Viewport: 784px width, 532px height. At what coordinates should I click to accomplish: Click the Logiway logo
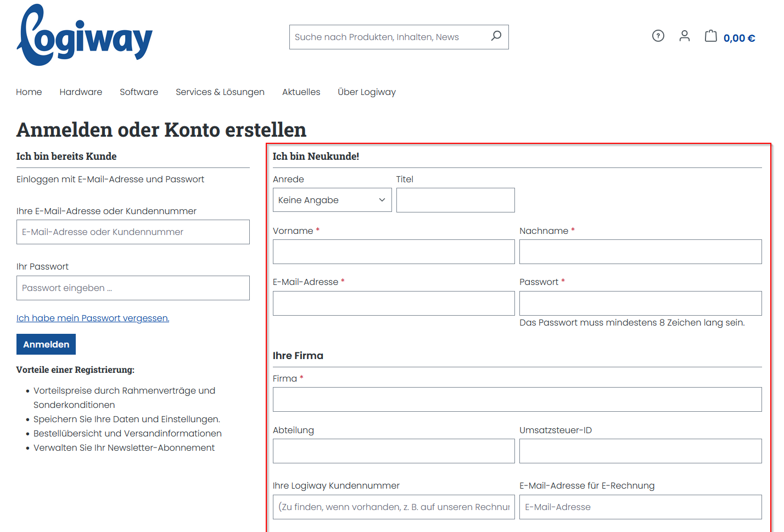[x=85, y=36]
